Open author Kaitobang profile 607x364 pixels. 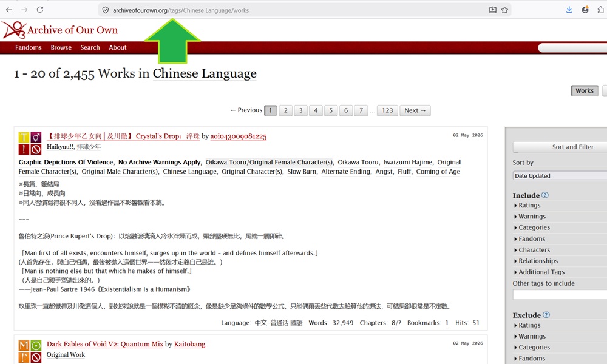point(189,344)
